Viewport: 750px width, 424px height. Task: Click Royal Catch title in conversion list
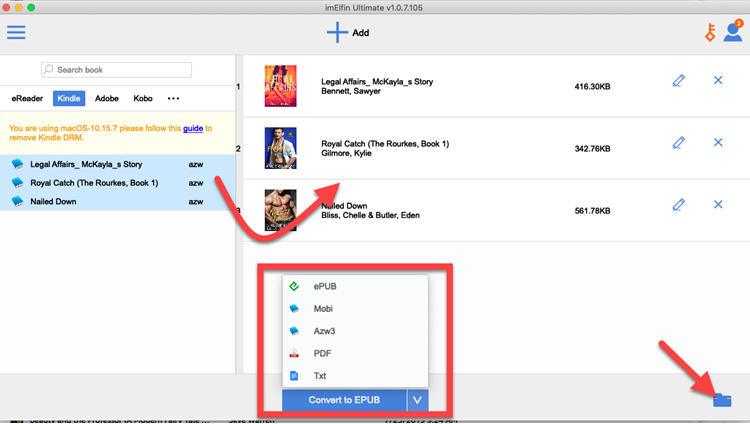[385, 144]
